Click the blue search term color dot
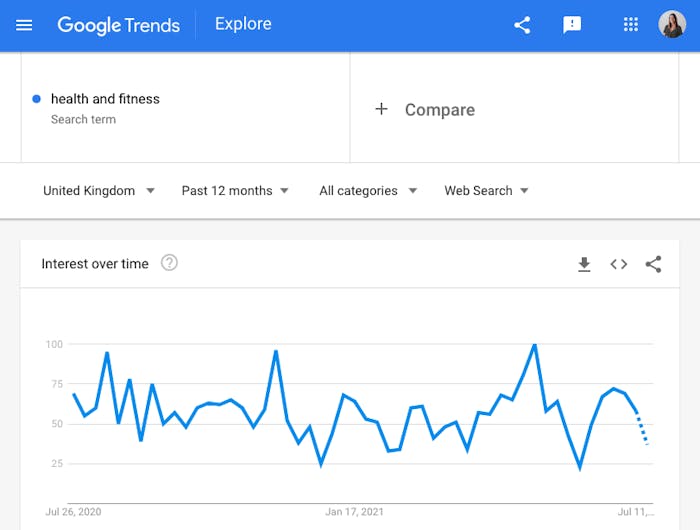Viewport: 700px width, 530px height. [37, 99]
